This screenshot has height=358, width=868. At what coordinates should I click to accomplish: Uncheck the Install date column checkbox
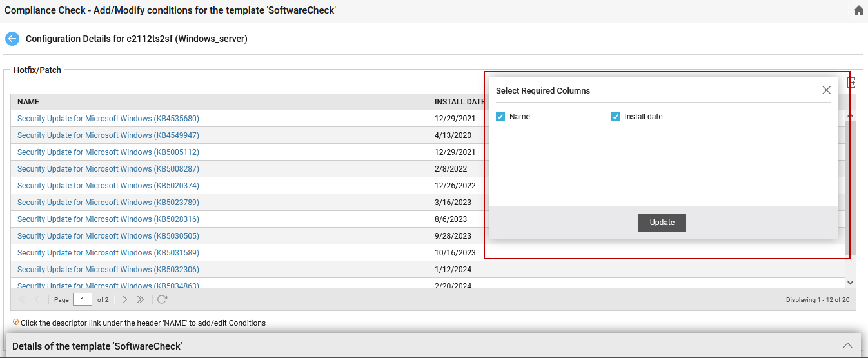616,117
